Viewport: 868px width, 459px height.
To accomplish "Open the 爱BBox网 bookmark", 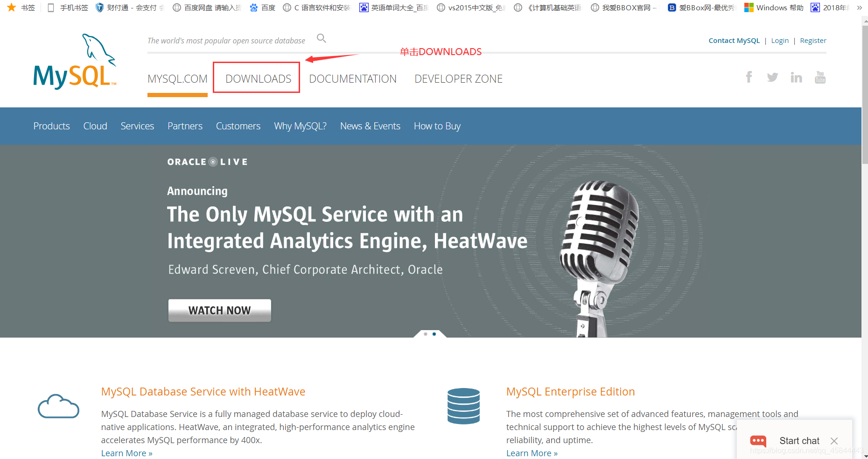I will (x=702, y=7).
